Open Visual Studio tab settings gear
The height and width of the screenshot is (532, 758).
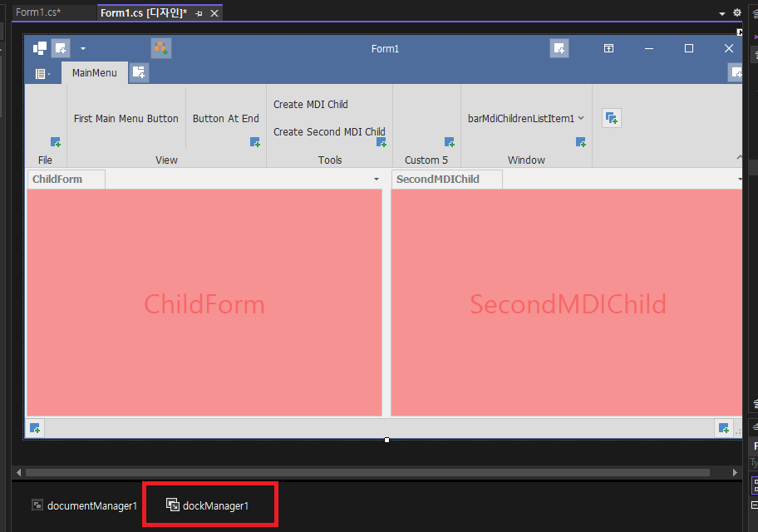click(x=737, y=12)
